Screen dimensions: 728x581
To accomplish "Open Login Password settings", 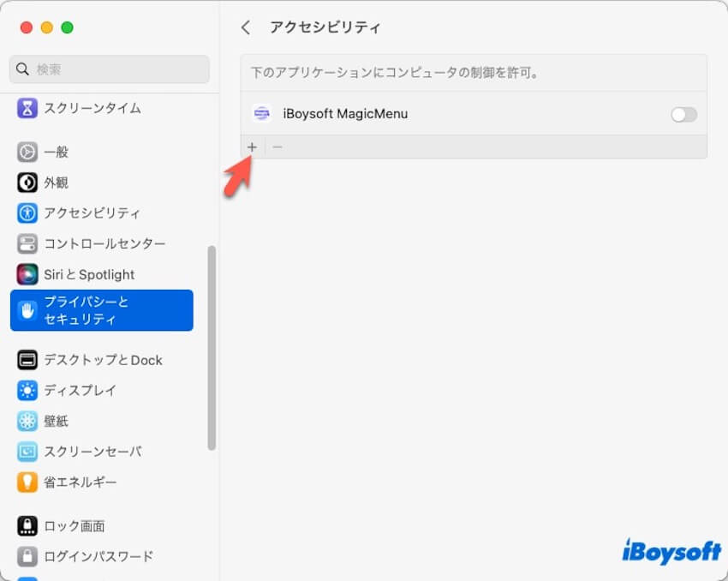I will [x=98, y=556].
